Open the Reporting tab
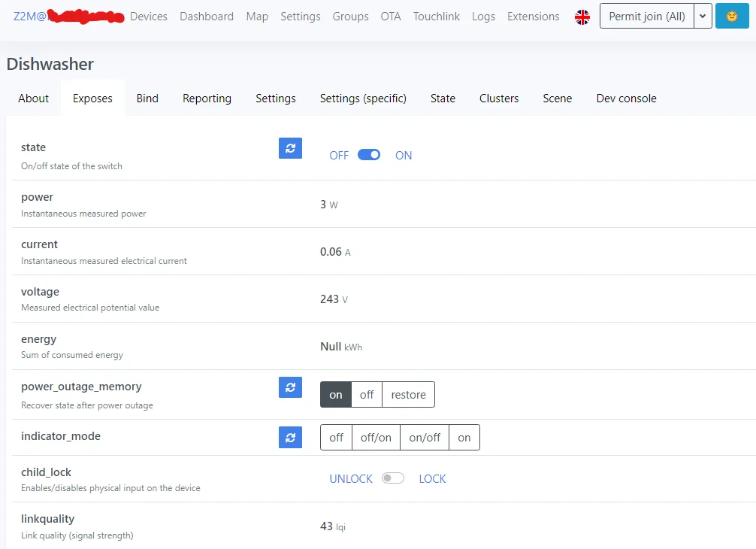The width and height of the screenshot is (756, 549). pos(207,99)
